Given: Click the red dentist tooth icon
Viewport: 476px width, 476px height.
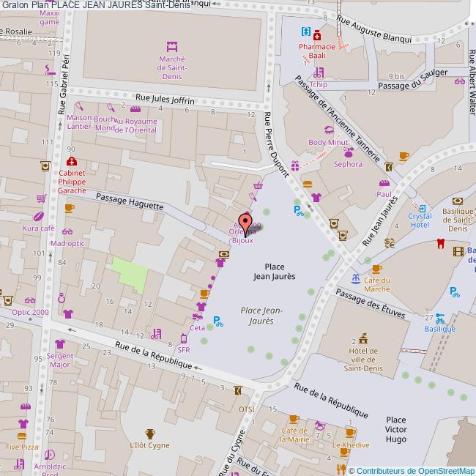Looking at the screenshot, I should (440, 243).
